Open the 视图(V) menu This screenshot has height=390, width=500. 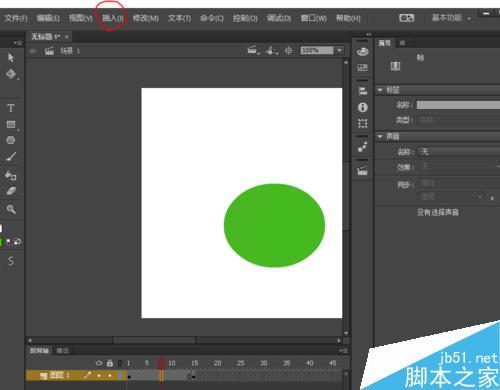tap(80, 18)
